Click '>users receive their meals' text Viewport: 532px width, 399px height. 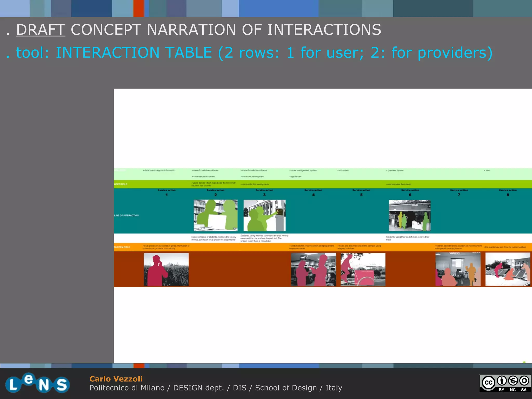coord(399,184)
